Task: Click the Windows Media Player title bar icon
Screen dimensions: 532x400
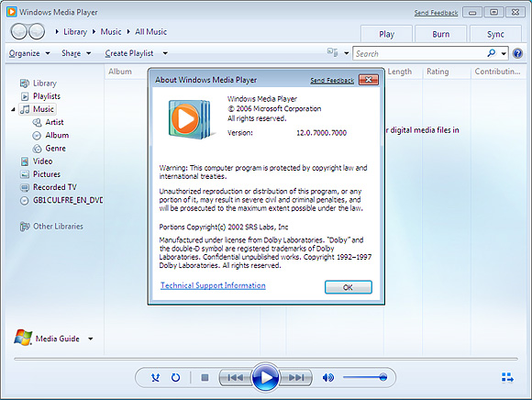Action: click(12, 12)
